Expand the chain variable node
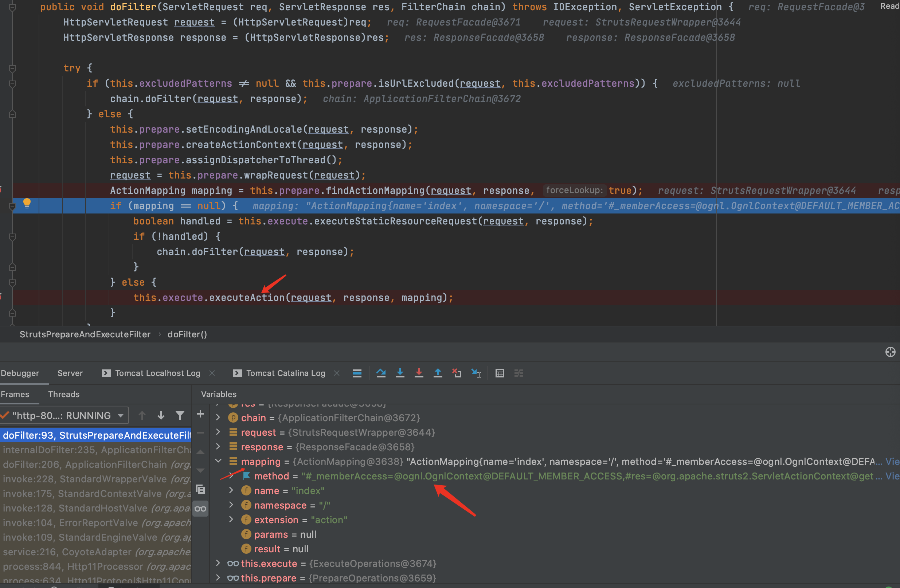 pyautogui.click(x=218, y=418)
